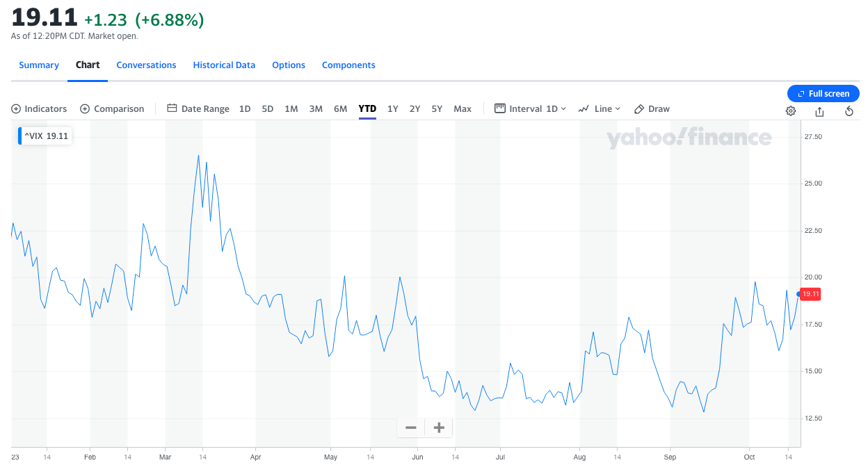Select the 6M range
The height and width of the screenshot is (472, 868).
[x=340, y=108]
